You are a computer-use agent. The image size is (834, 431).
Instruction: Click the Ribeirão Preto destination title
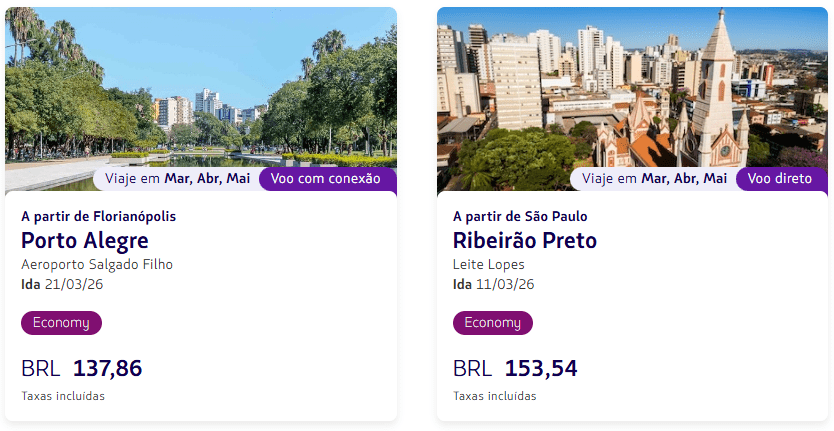coord(524,241)
